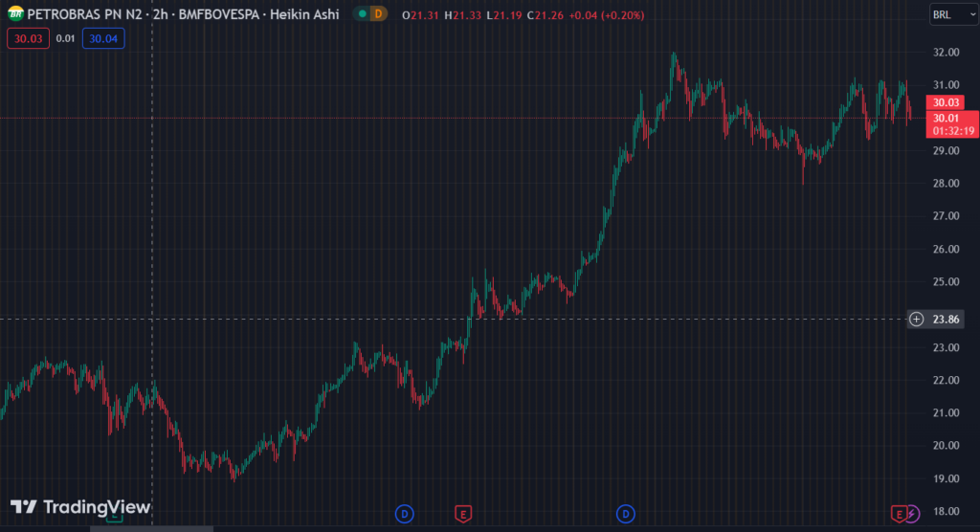Screen dimensions: 980x532
Task: Click the 26.00 price scale label
Action: 946,249
